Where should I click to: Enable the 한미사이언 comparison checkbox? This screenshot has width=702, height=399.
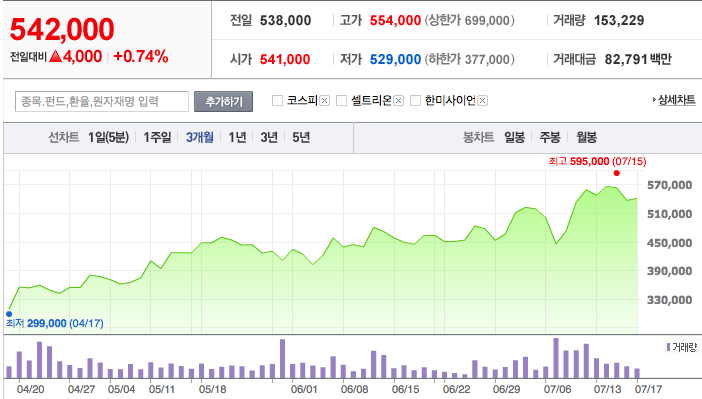pyautogui.click(x=415, y=100)
